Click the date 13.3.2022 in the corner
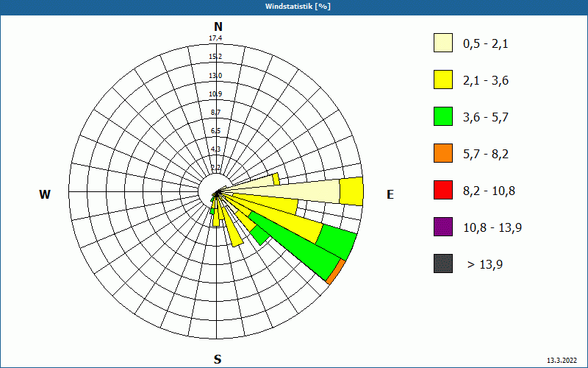This screenshot has width=588, height=368. point(562,361)
